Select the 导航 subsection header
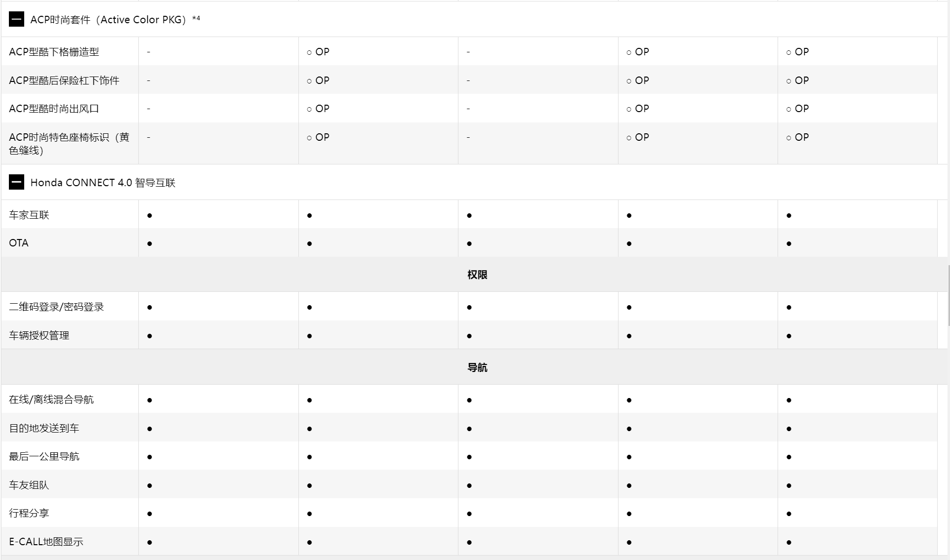Image resolution: width=950 pixels, height=560 pixels. tap(477, 367)
